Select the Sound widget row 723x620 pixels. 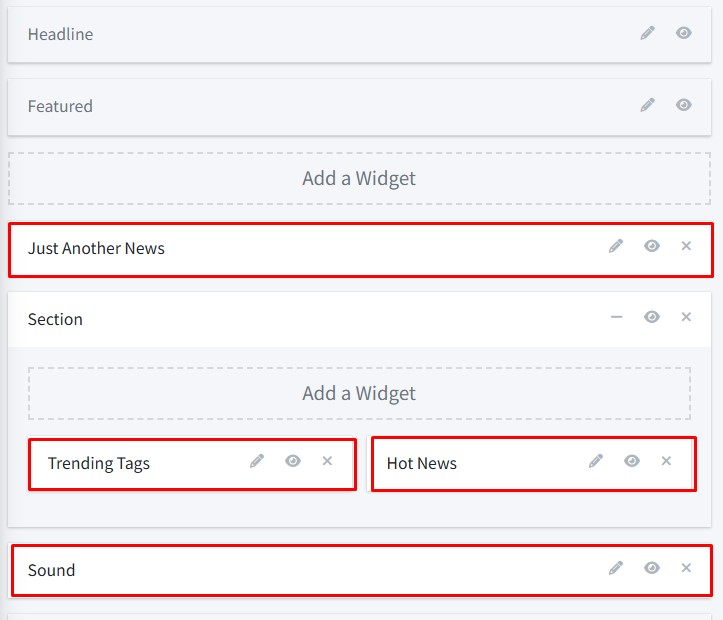point(300,570)
